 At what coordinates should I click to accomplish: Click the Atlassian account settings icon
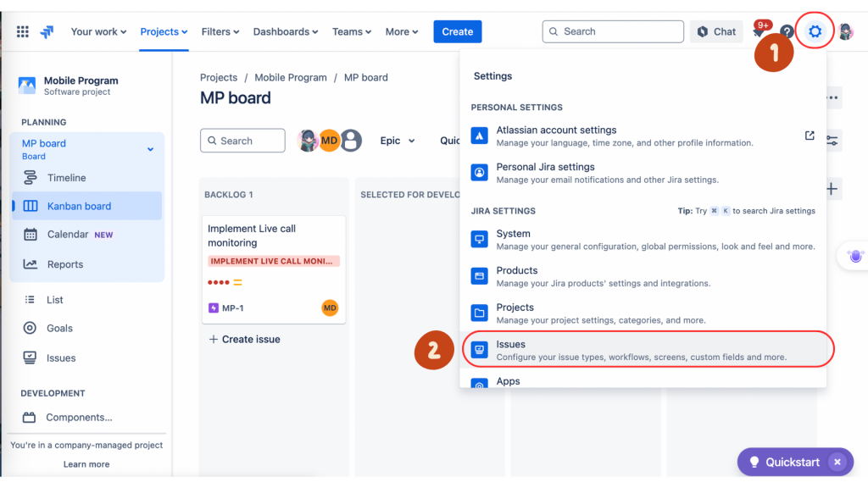(480, 136)
